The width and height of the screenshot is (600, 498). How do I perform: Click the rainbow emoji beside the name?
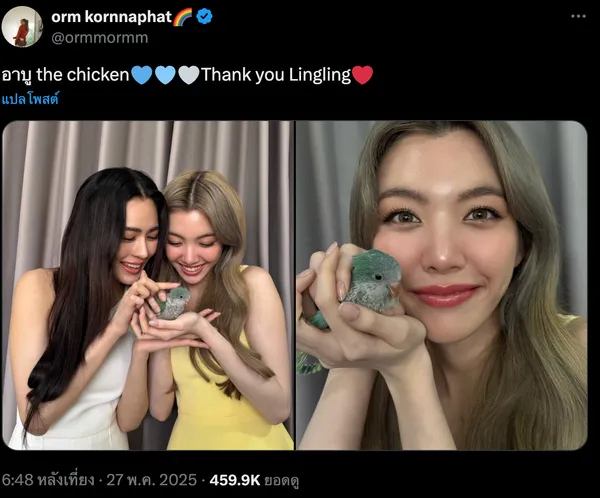[x=183, y=17]
